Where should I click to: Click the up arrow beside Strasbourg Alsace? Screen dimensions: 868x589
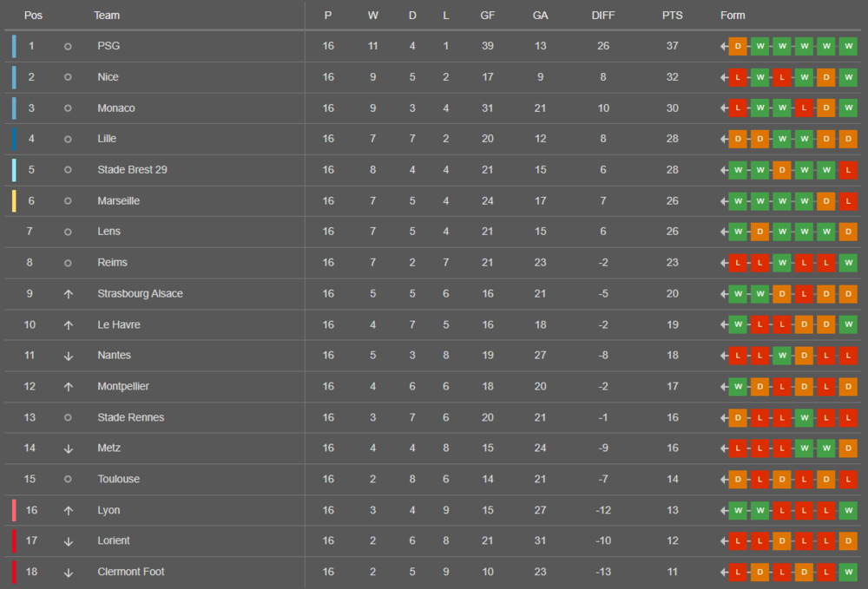point(68,294)
